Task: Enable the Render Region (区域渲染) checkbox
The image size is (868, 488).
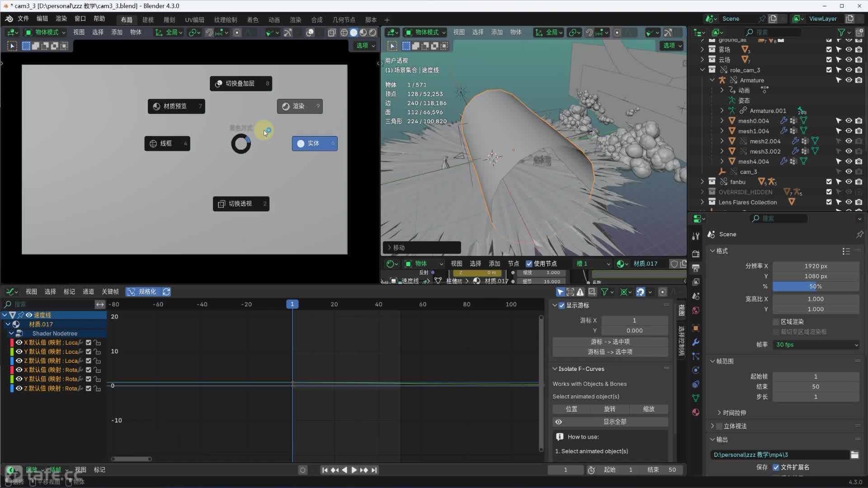Action: [x=776, y=322]
